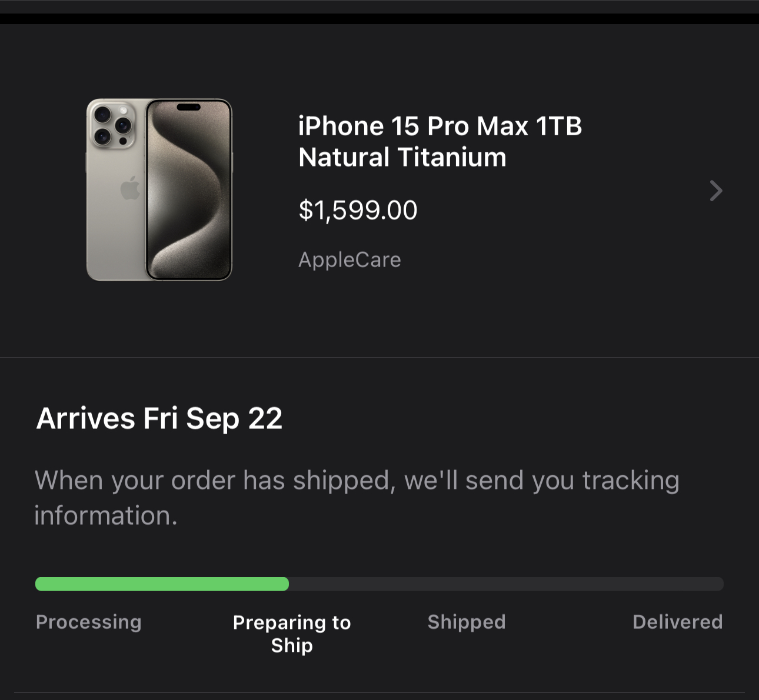Click the Apple logo on the phone's back

pos(129,188)
